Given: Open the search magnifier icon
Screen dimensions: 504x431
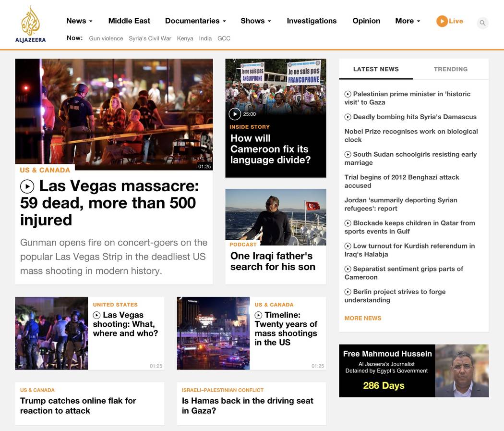Looking at the screenshot, I should pyautogui.click(x=482, y=23).
